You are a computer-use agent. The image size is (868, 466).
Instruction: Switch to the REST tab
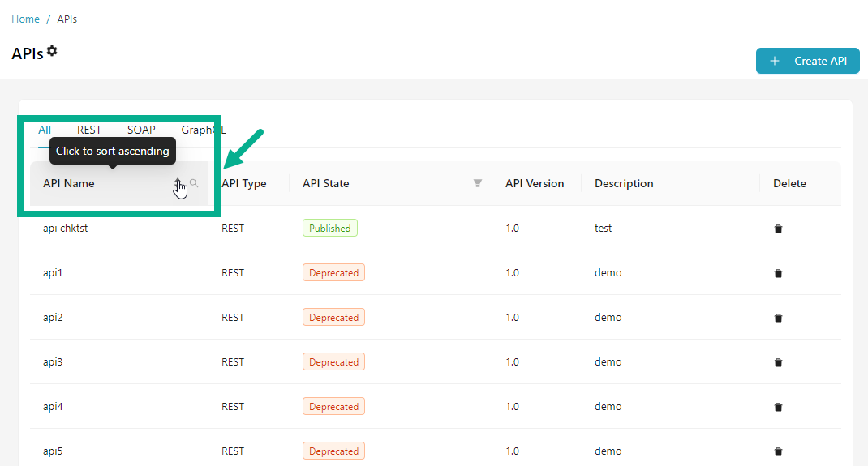[89, 130]
